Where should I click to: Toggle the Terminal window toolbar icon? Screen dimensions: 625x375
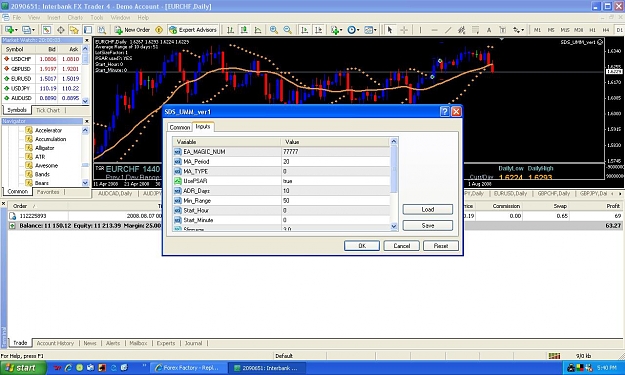[88, 30]
